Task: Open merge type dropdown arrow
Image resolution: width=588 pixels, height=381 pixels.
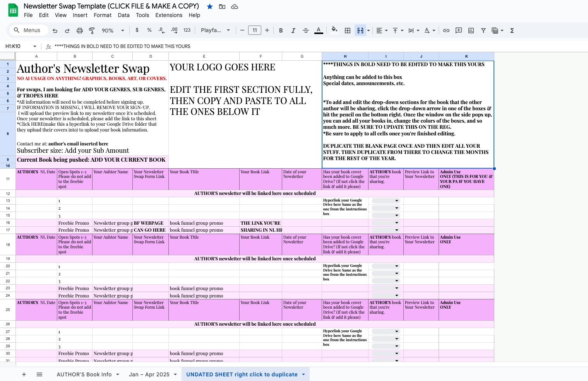Action: tap(369, 31)
